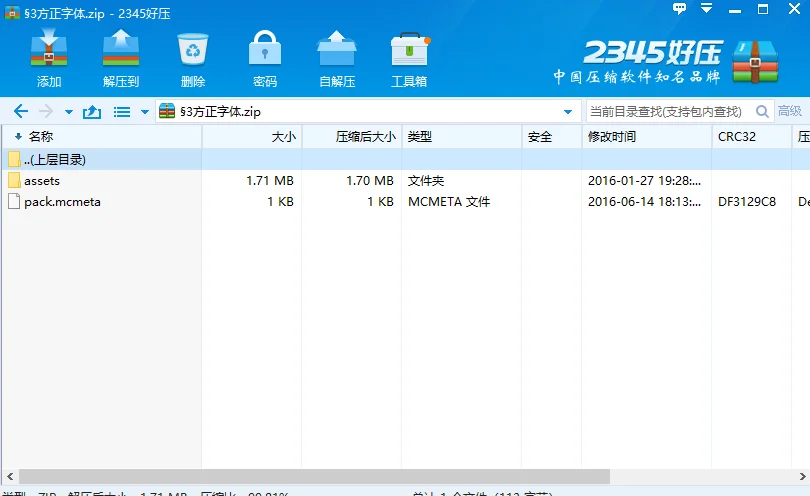Viewport: 810px width, 496px height.
Task: Click the 2016-06-14 date cell
Action: click(x=644, y=202)
